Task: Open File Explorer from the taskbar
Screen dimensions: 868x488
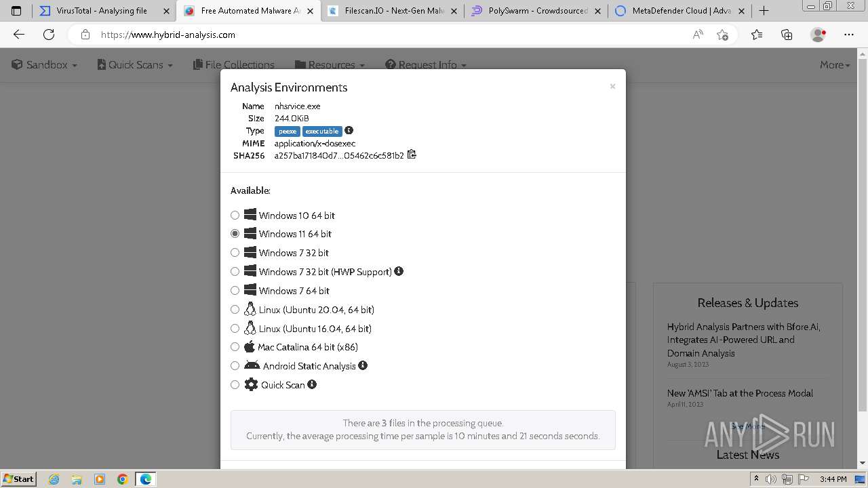Action: (77, 479)
